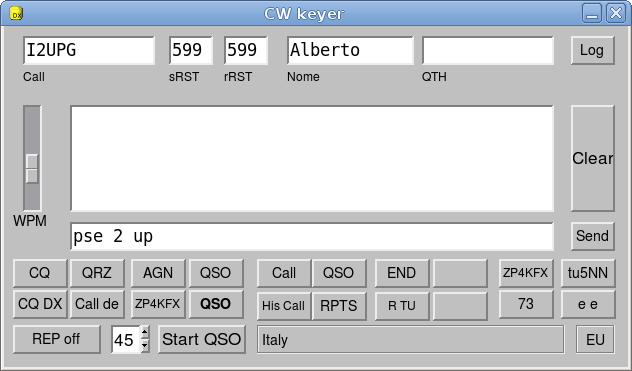Click the tu5NN macro button

588,273
